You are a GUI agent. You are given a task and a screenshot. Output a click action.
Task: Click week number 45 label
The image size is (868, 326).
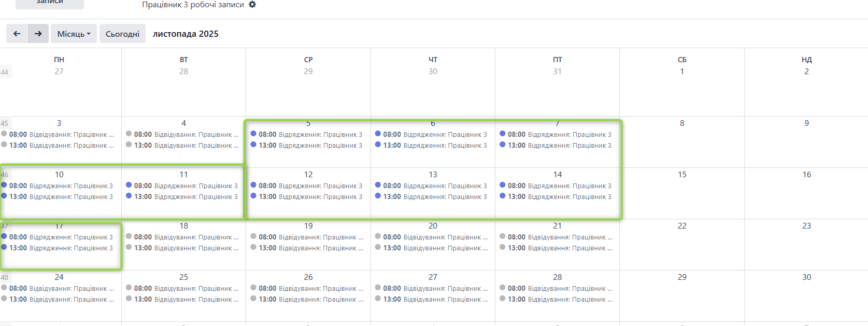[x=5, y=123]
